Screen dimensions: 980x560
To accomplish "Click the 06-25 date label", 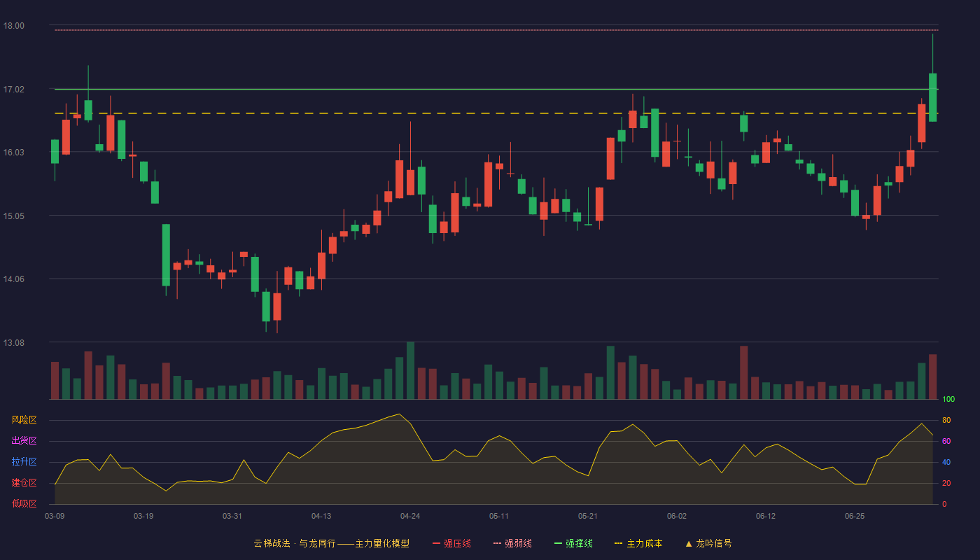I will coord(855,516).
